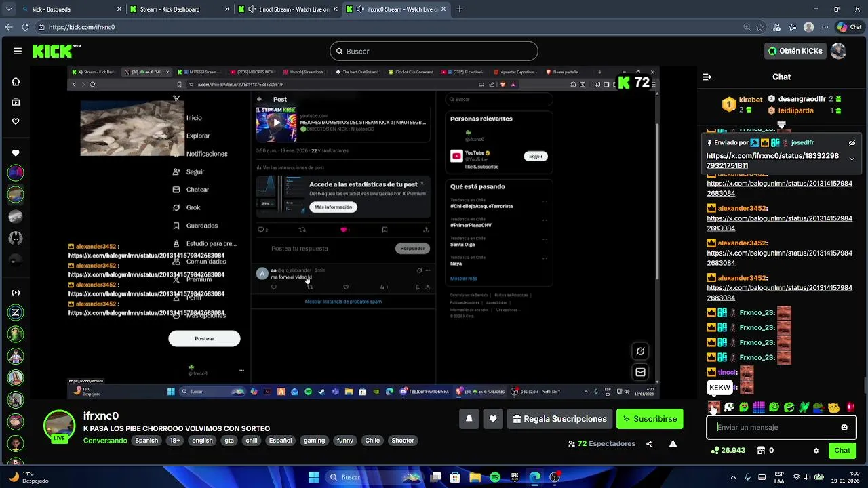Click the ifrxnc0 channel name
Viewport: 868px width, 488px height.
(101, 416)
